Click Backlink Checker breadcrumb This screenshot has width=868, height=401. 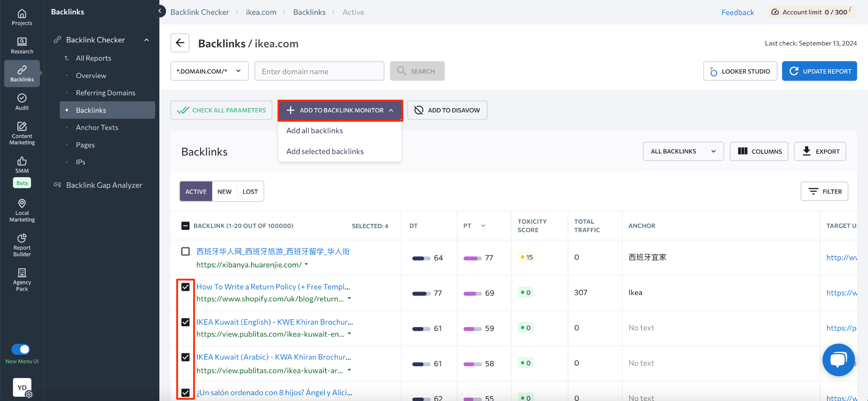(200, 12)
